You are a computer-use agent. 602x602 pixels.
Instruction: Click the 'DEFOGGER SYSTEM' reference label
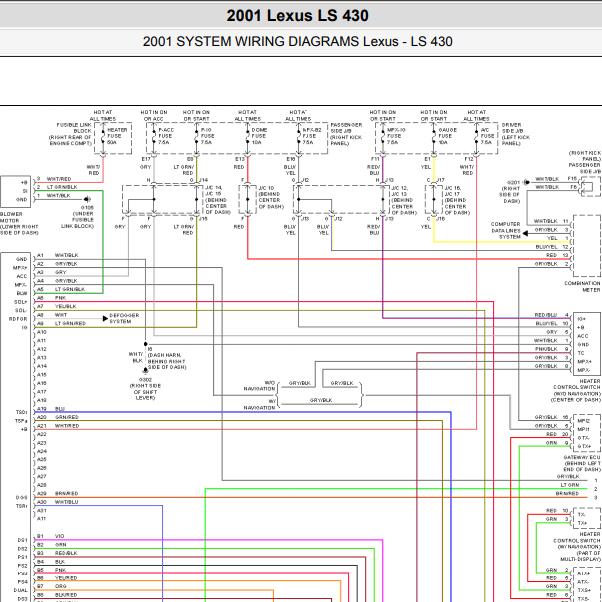tap(124, 318)
